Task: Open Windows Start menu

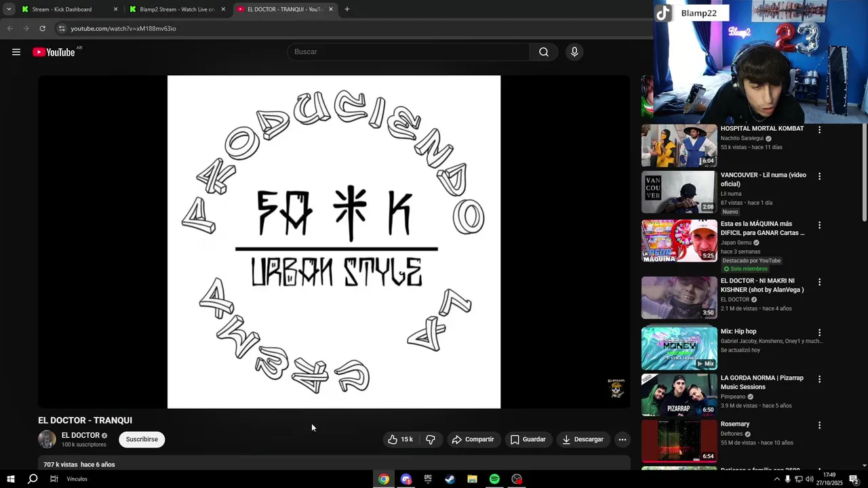Action: 10,479
